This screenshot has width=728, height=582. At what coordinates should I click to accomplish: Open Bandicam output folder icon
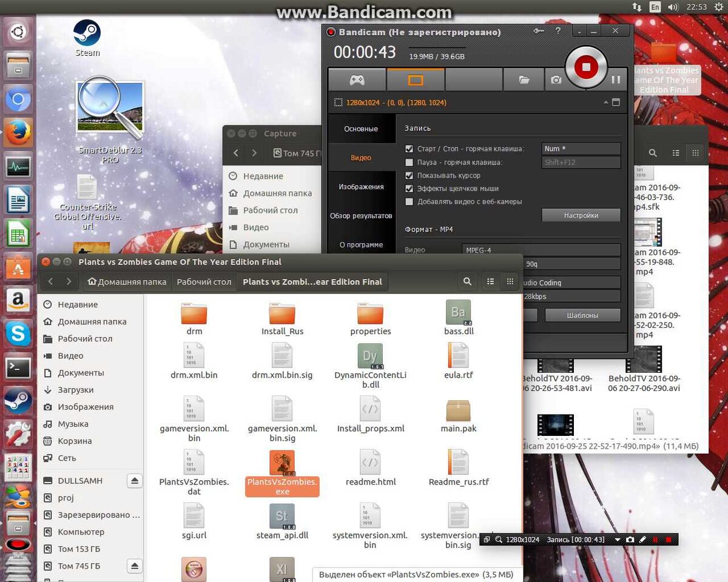coord(524,79)
